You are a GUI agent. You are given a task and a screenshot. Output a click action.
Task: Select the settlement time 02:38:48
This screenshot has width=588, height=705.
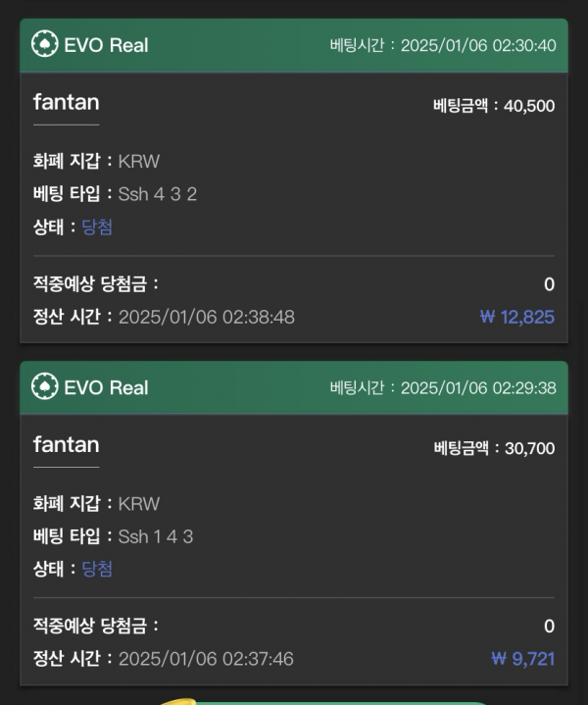206,317
